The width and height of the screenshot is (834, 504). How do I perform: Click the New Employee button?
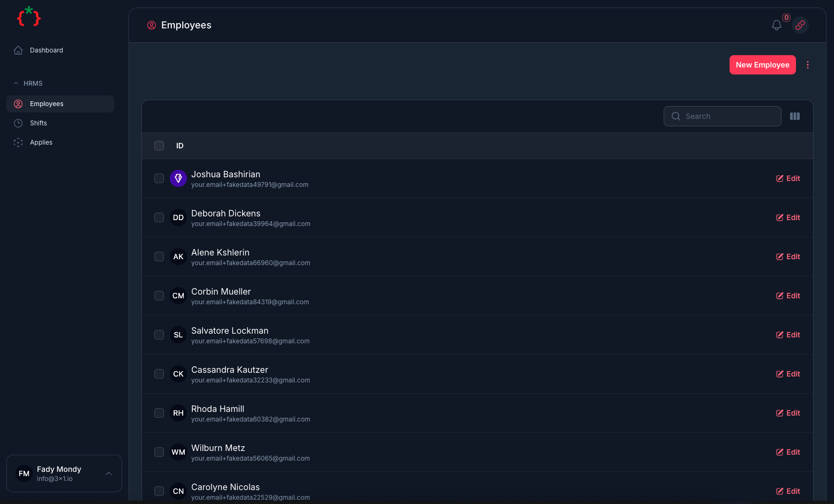point(762,65)
